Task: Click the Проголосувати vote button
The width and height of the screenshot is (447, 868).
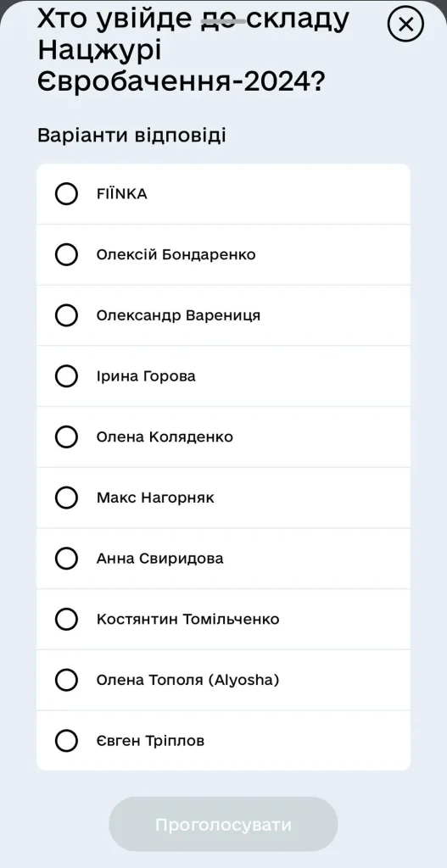Action: 223,824
